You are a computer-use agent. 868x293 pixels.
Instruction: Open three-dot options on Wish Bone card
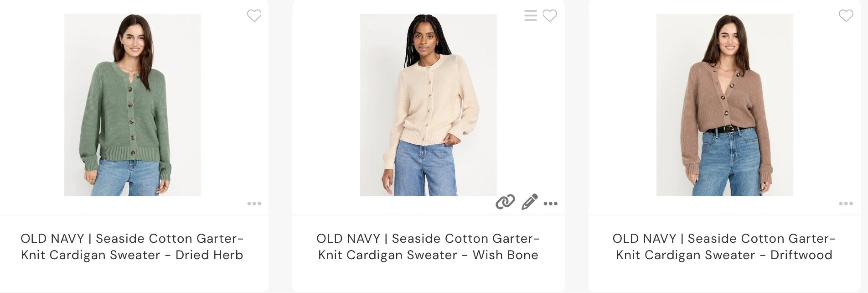tap(551, 204)
